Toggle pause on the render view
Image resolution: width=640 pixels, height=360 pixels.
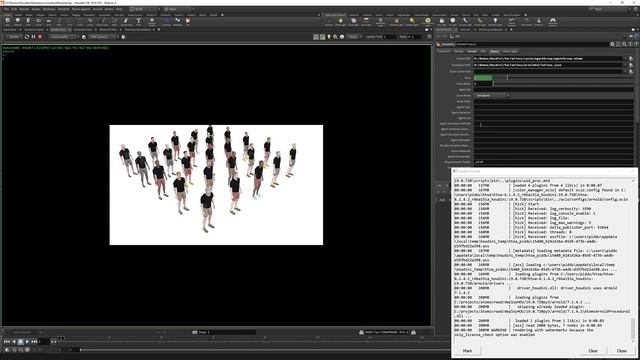[x=33, y=37]
